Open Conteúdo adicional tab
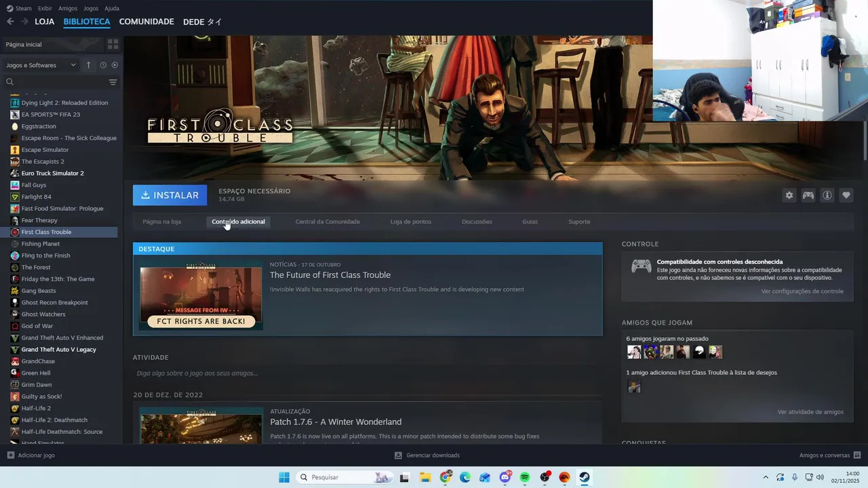 (238, 222)
